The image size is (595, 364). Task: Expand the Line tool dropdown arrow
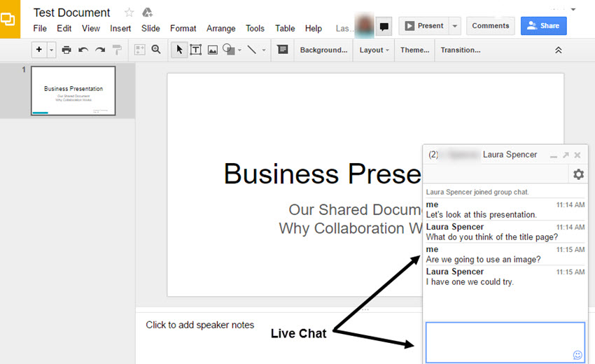tap(264, 50)
